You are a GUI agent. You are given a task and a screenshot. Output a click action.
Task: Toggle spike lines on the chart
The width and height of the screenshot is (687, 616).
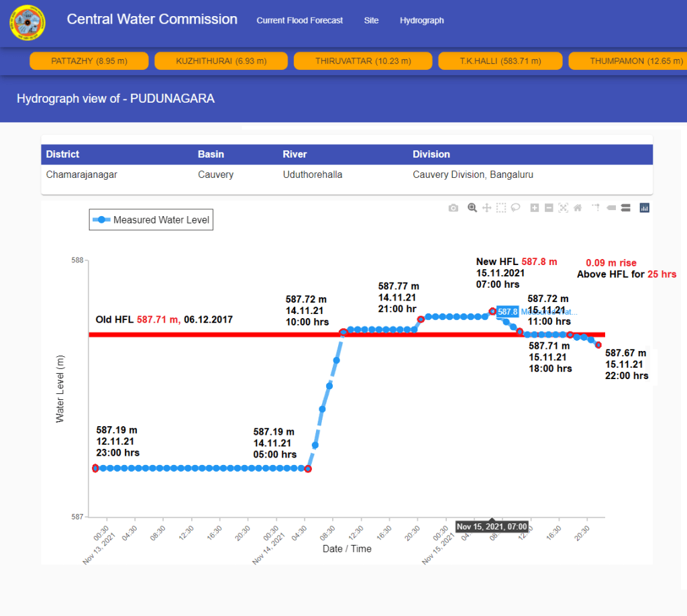(595, 208)
